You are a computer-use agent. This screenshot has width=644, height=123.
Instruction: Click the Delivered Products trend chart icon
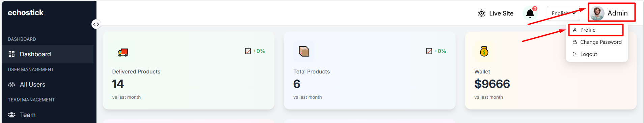pos(248,51)
